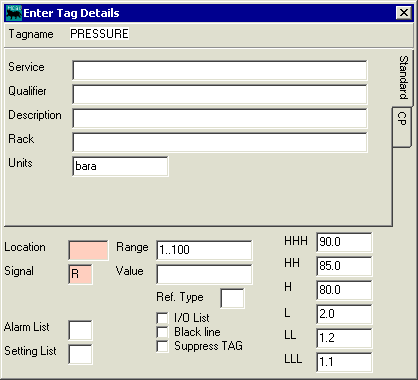This screenshot has width=418, height=380.
Task: Switch to the Standard tab
Action: coord(403,78)
